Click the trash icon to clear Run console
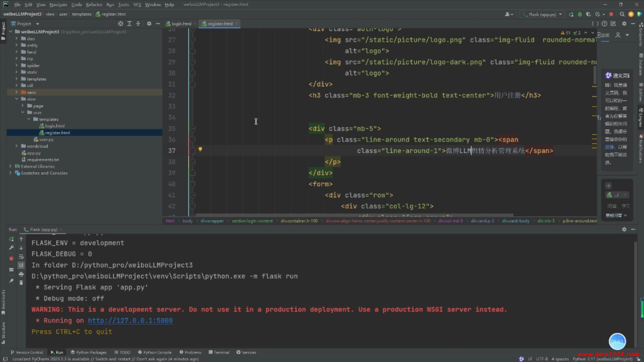Image resolution: width=644 pixels, height=362 pixels. 21,283
